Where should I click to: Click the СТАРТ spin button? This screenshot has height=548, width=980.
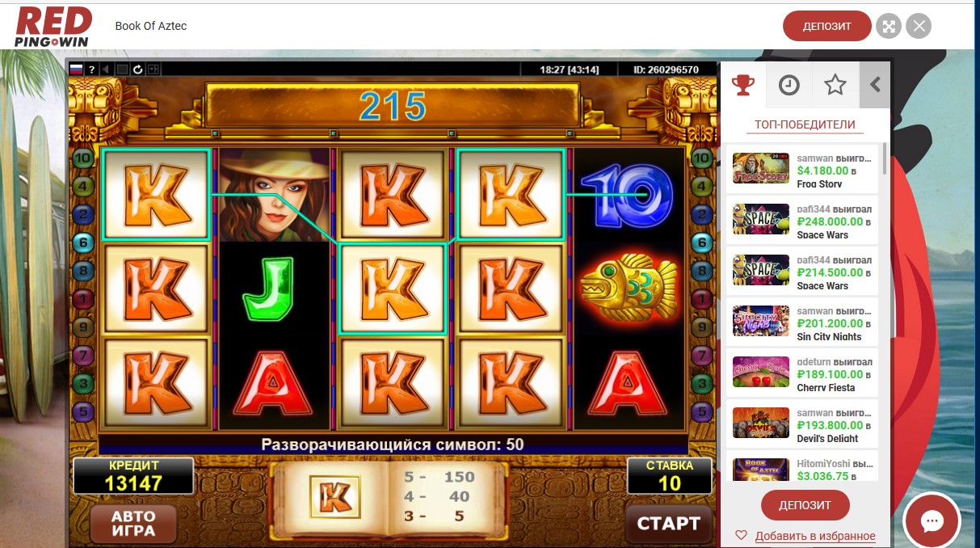click(x=668, y=524)
